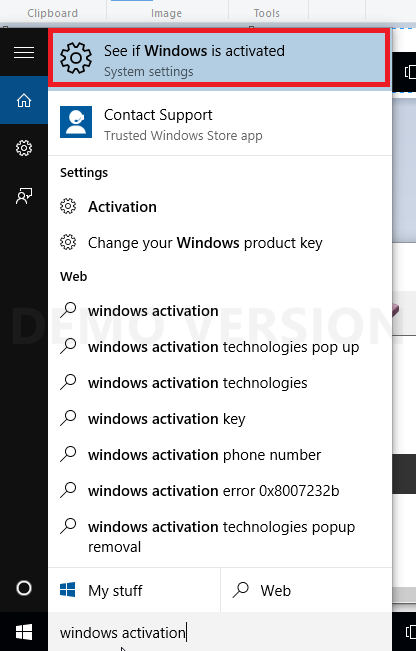Open the hamburger menu in search panel
The width and height of the screenshot is (416, 651).
[x=24, y=52]
